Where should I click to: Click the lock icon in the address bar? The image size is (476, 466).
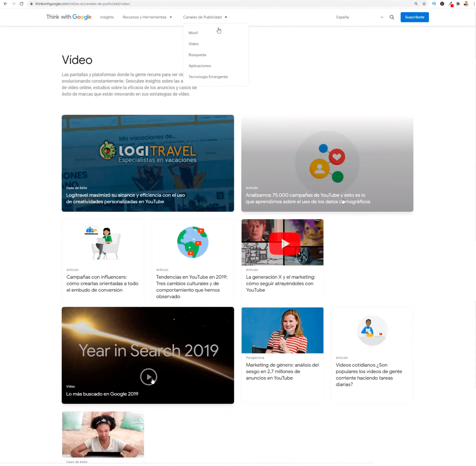31,4
